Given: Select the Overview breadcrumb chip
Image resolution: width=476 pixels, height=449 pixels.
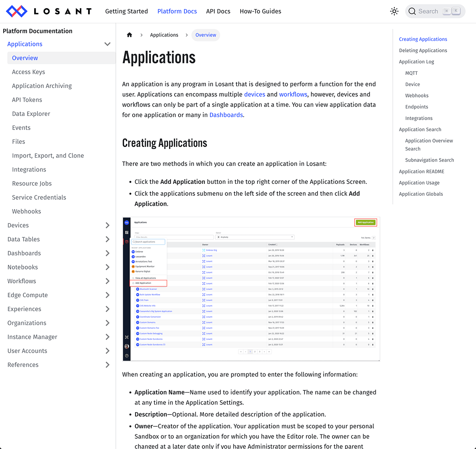Looking at the screenshot, I should click(205, 35).
